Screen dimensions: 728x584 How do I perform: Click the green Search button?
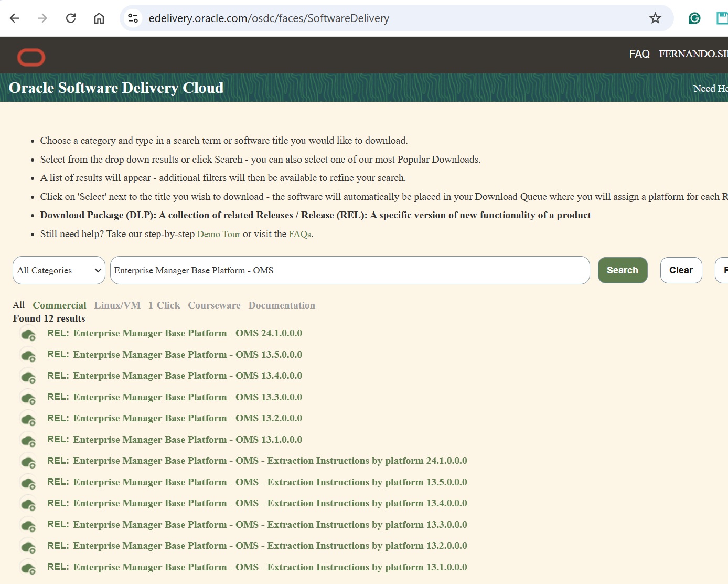(623, 270)
